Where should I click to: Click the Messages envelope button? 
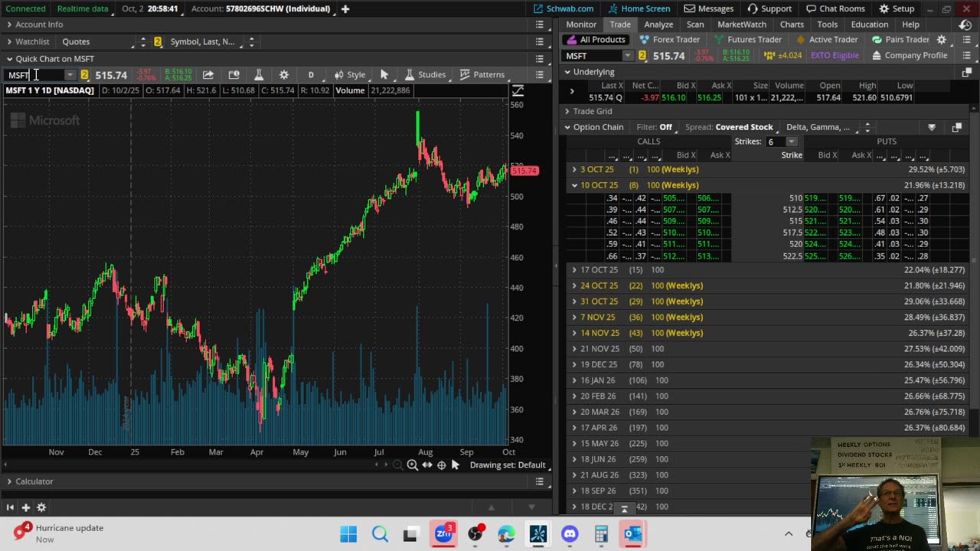pyautogui.click(x=709, y=8)
